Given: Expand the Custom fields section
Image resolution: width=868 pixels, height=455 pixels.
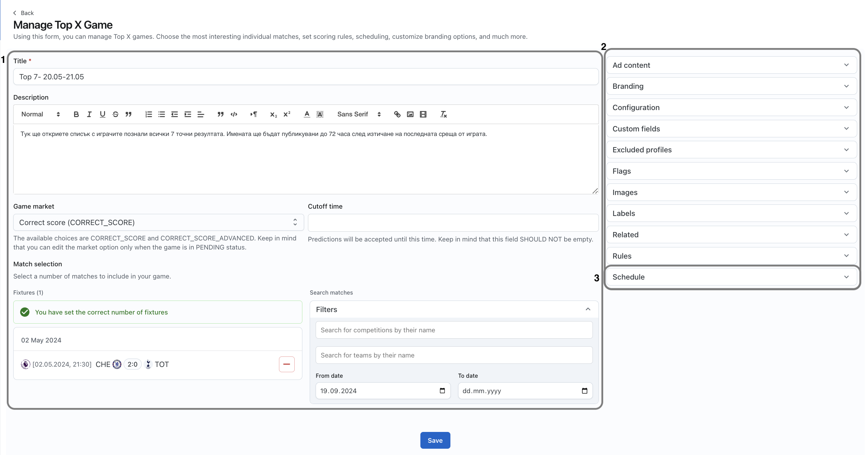Looking at the screenshot, I should click(731, 129).
